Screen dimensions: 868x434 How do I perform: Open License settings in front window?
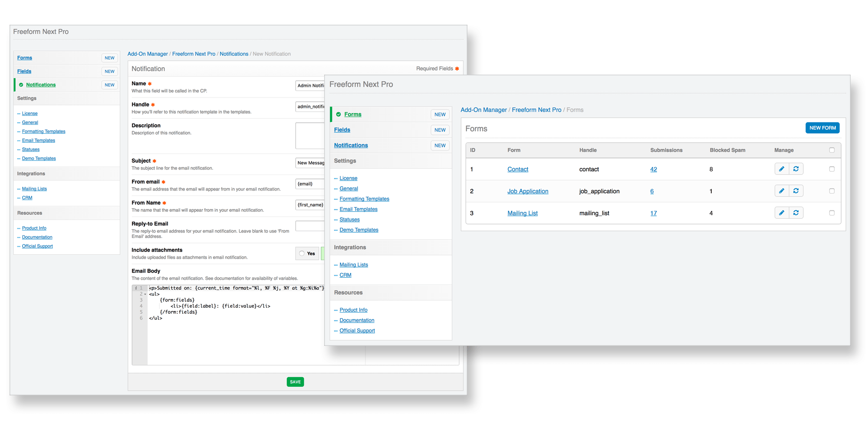click(348, 178)
